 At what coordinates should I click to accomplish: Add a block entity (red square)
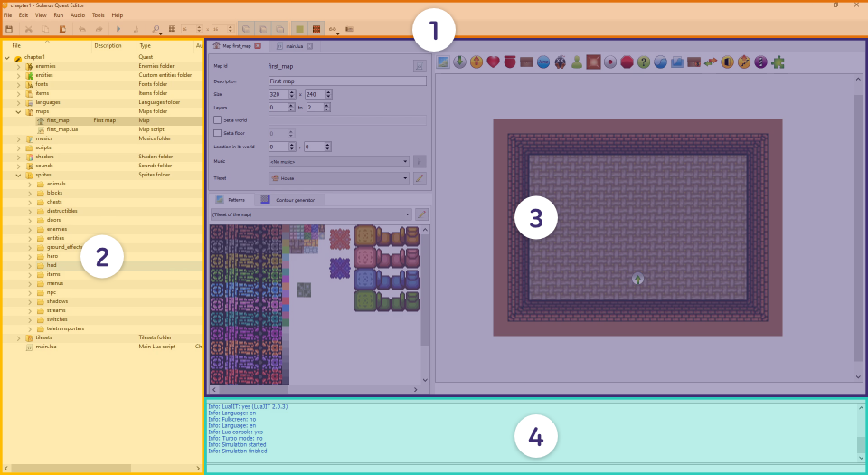click(593, 62)
